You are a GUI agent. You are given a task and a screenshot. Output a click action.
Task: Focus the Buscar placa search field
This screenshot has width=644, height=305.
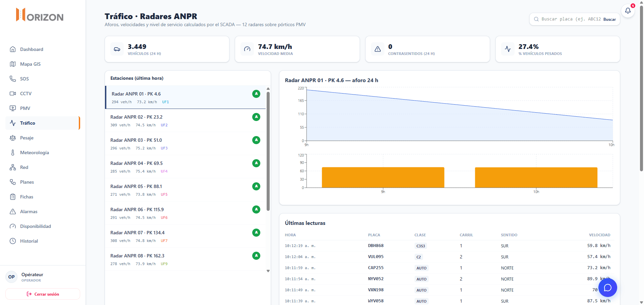point(571,19)
